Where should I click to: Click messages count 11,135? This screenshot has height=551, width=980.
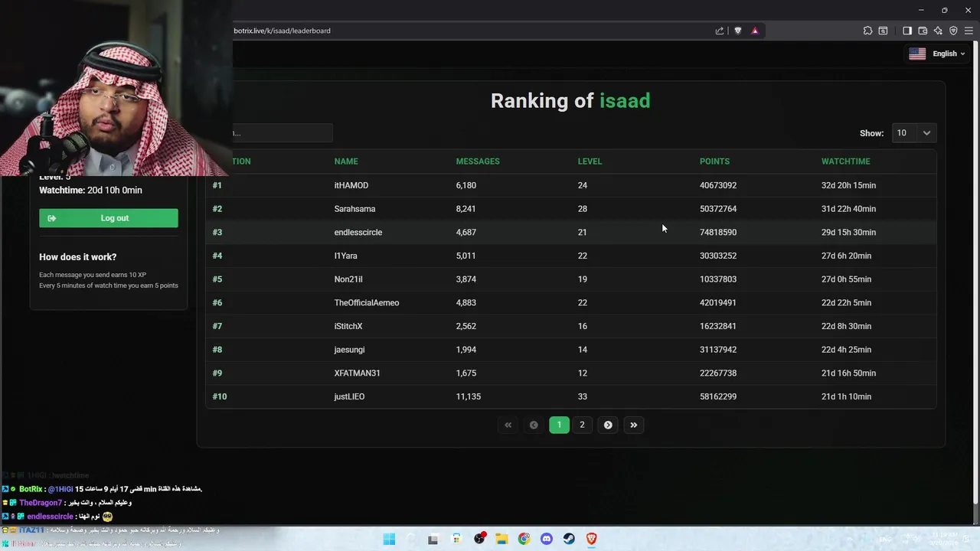[469, 396]
